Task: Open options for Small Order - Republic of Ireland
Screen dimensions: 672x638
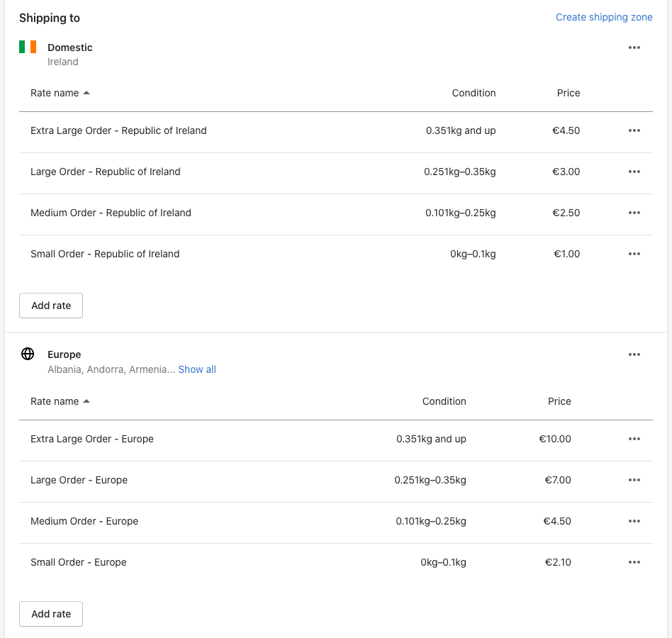Action: tap(634, 254)
